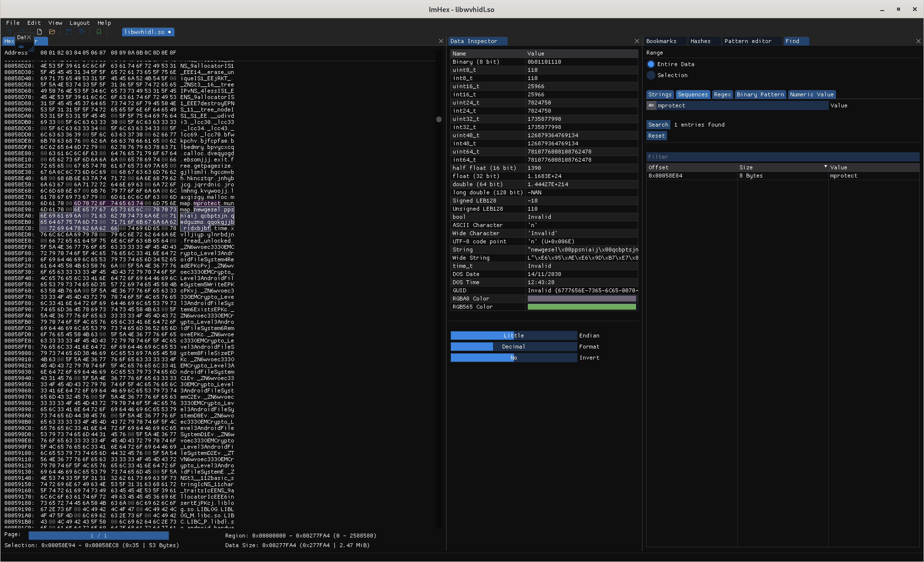Close the Hex editor panel

tap(441, 41)
